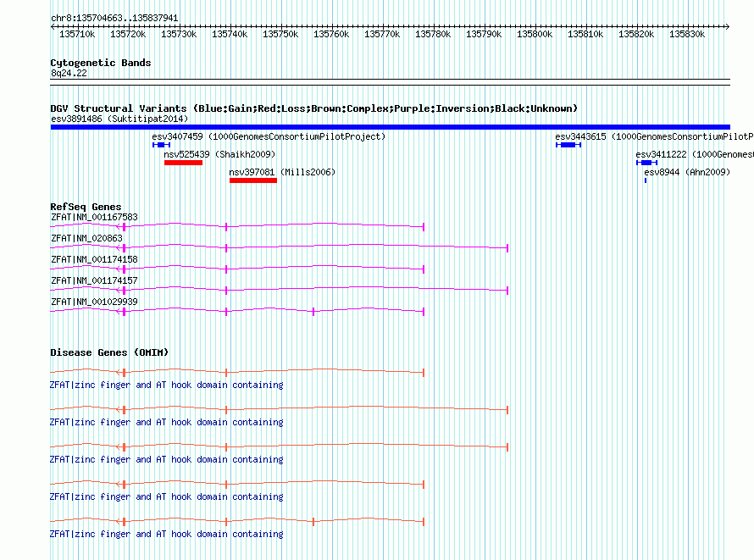The image size is (754, 560).
Task: Click the fourth orange OMIM gene track line
Action: (237, 484)
